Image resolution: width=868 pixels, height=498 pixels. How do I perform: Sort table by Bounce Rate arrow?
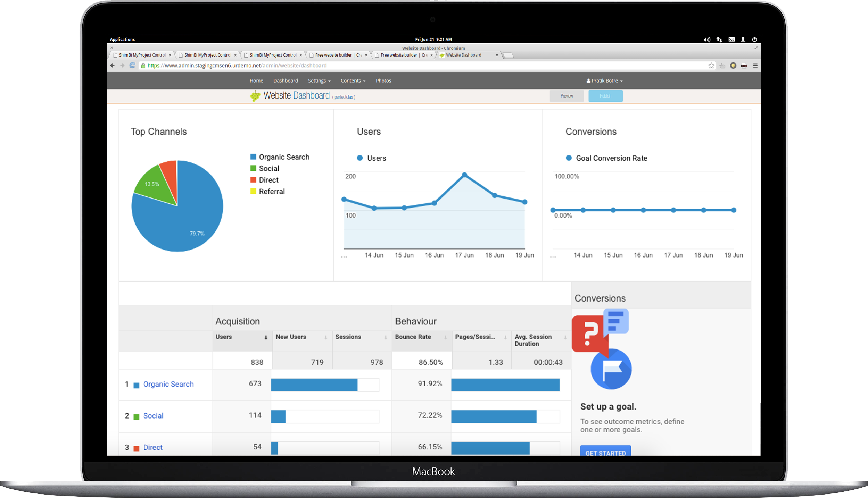pos(445,337)
